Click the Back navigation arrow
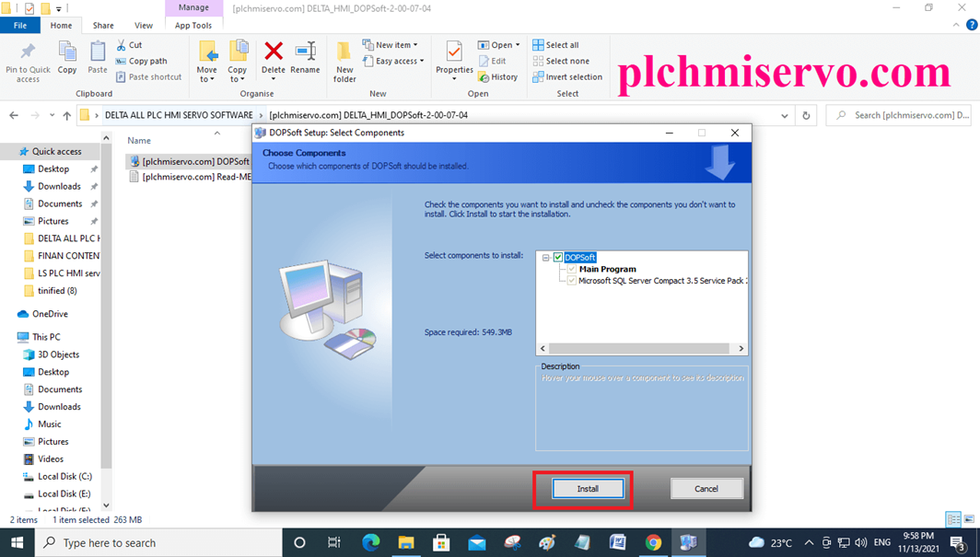980x557 pixels. [x=15, y=115]
